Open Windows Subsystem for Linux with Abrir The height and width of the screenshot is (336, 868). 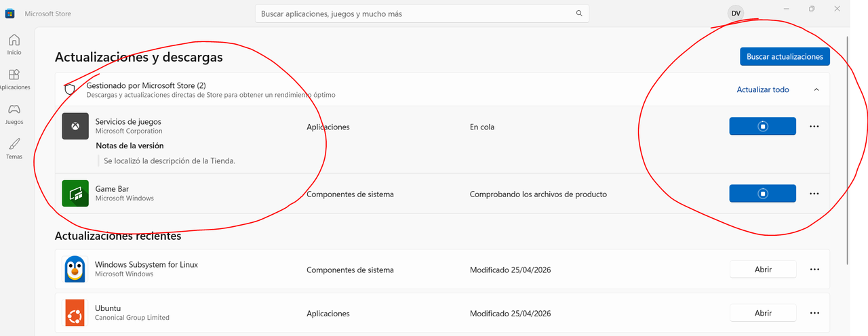[763, 269]
